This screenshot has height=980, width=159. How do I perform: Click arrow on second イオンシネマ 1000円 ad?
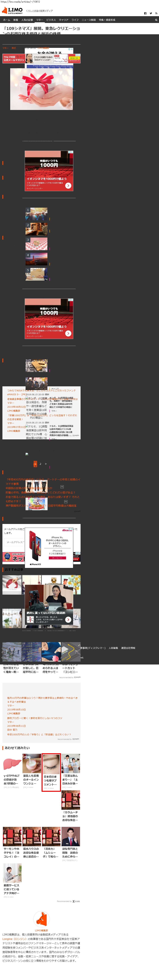[68, 333]
